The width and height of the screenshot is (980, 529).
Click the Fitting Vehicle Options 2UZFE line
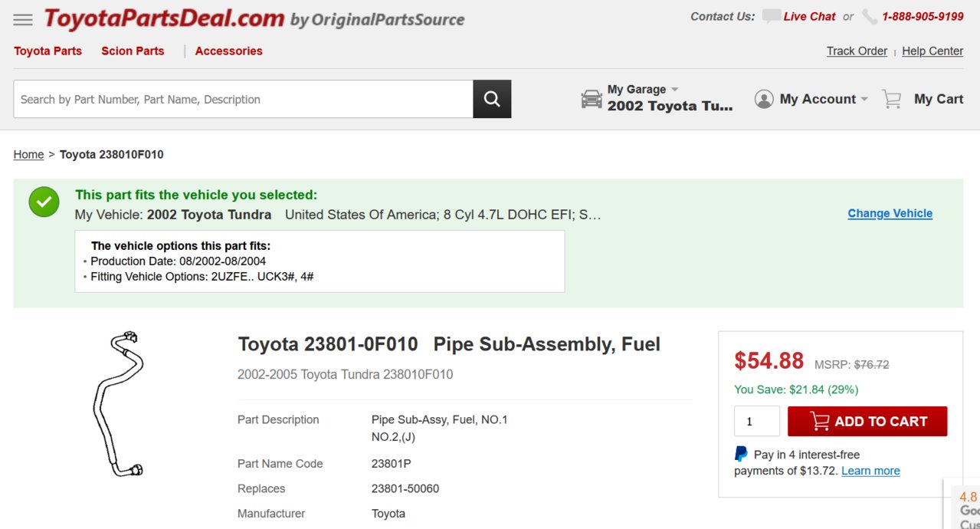coord(202,276)
